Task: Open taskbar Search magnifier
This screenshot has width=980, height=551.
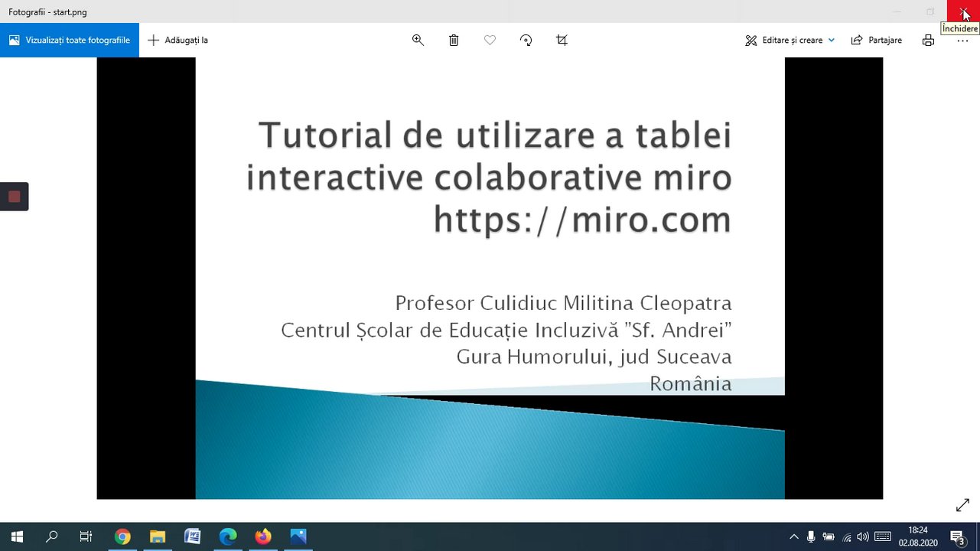Action: tap(52, 536)
